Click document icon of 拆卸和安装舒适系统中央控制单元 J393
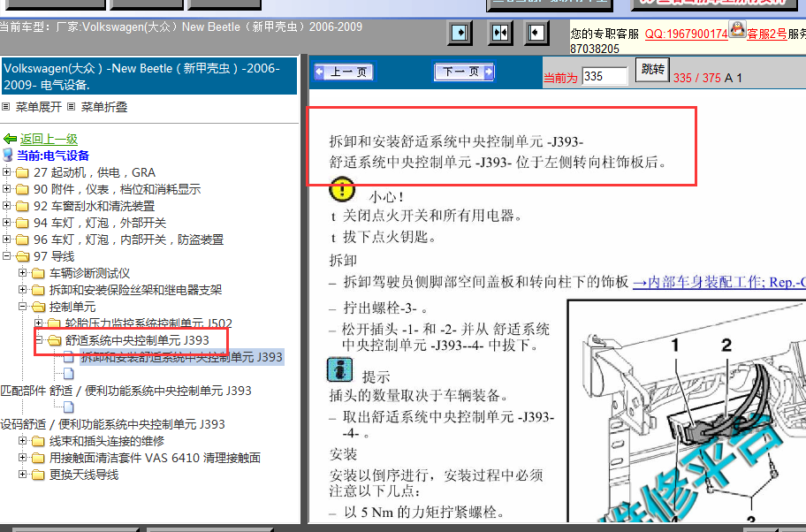The width and height of the screenshot is (806, 532). (x=68, y=357)
